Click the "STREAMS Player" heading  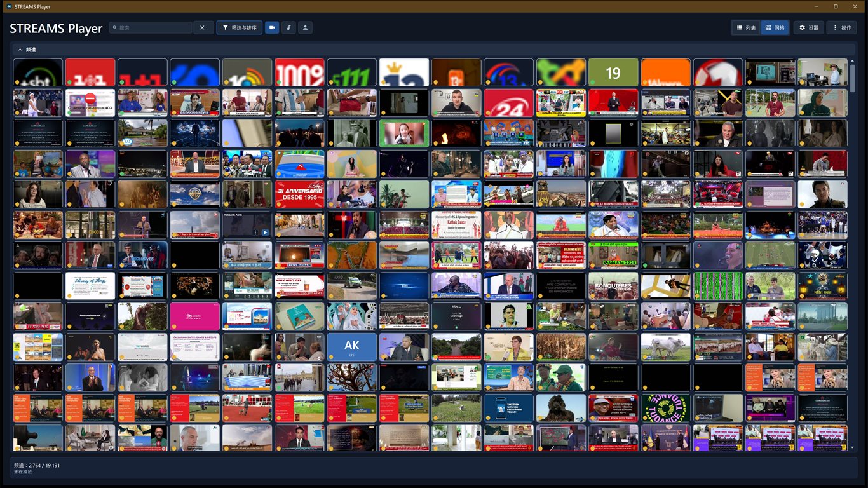tap(56, 29)
